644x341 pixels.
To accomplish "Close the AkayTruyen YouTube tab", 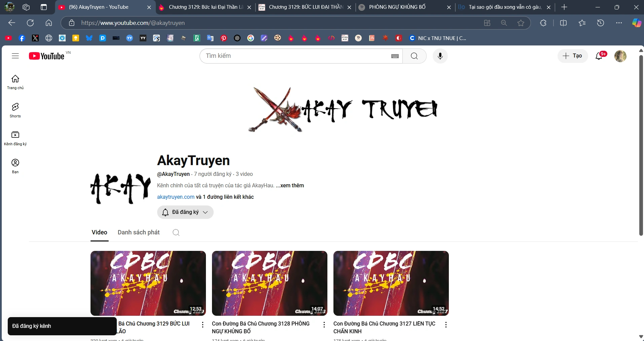I will coord(149,7).
